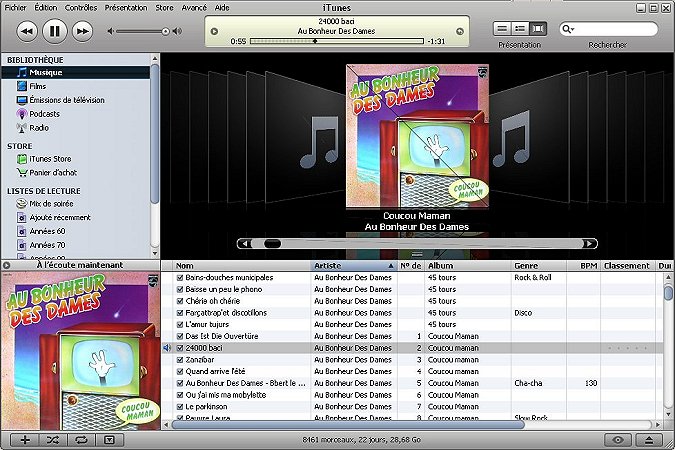Screen dimensions: 675x450
Task: Open the Édition menu
Action: click(x=46, y=8)
